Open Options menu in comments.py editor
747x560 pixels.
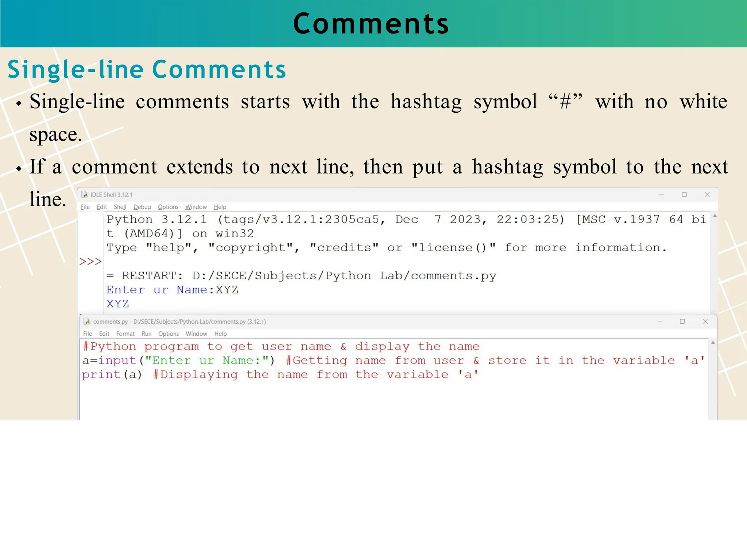169,334
